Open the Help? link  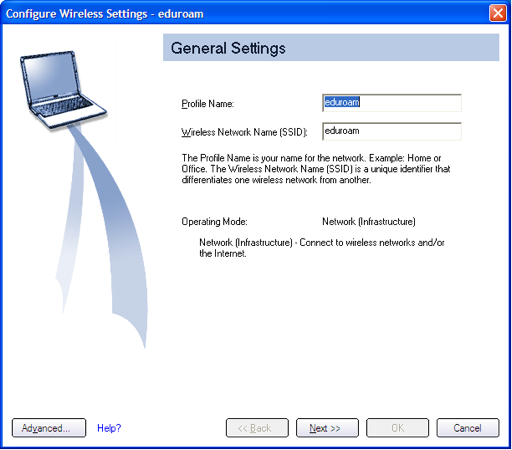109,428
